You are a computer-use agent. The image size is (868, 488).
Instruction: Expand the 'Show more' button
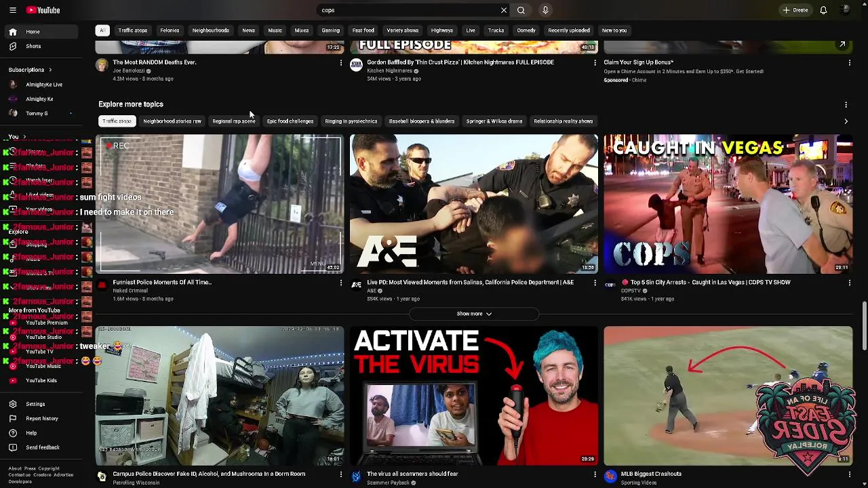click(474, 314)
